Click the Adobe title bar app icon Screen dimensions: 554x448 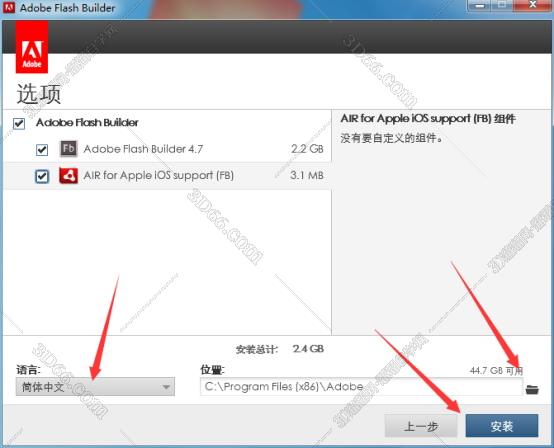tap(9, 7)
